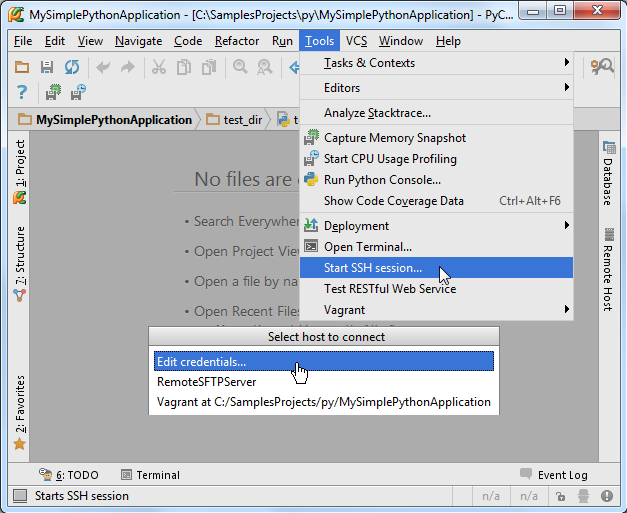627x513 pixels.
Task: Open the Favorites tool window side tab
Action: coord(20,412)
